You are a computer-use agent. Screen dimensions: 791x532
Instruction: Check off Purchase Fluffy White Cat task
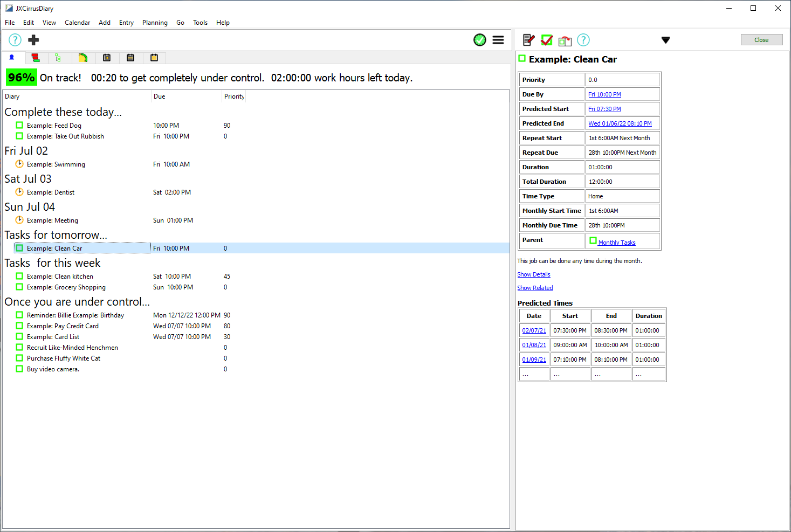(19, 358)
